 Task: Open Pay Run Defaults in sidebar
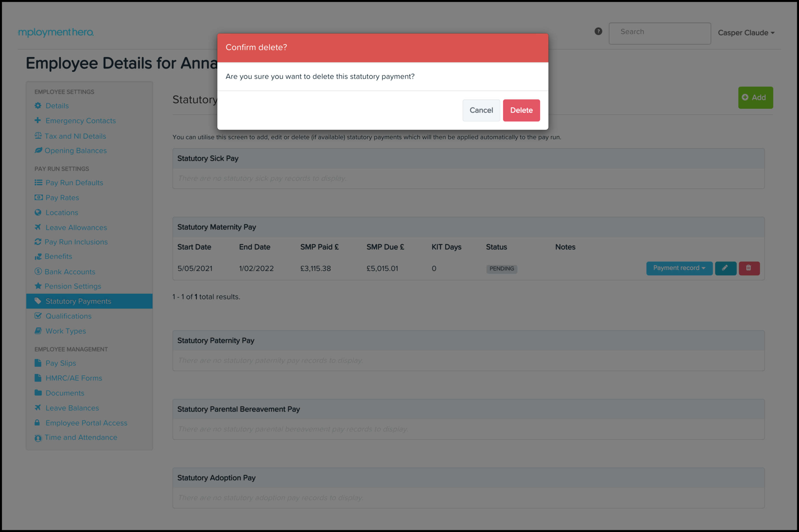point(74,182)
